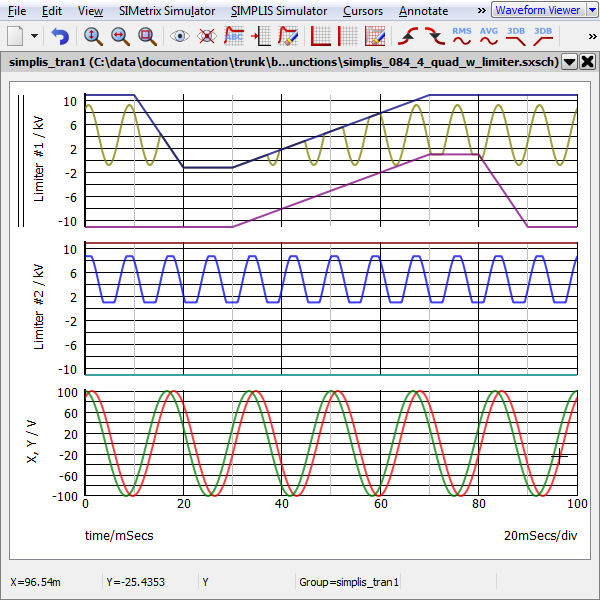This screenshot has height=600, width=600.
Task: Open the SIMPLIS Simulator menu
Action: tap(278, 11)
